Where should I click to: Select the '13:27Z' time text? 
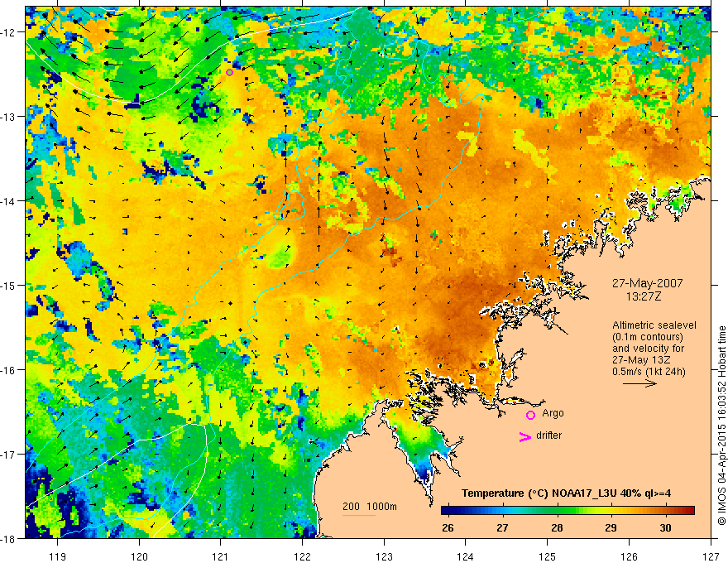coord(643,296)
